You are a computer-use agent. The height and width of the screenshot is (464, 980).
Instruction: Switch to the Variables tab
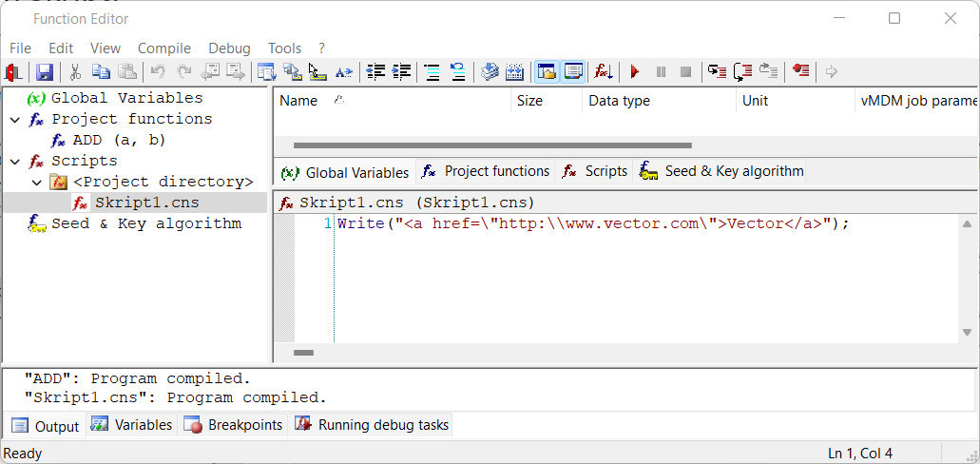tap(132, 425)
